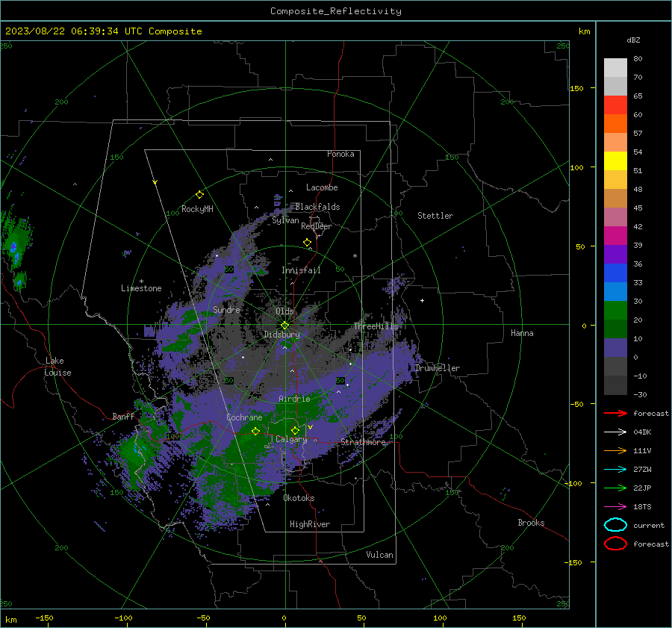Click the Hanna city label
Viewport: 672px width, 628px height.
pos(522,333)
